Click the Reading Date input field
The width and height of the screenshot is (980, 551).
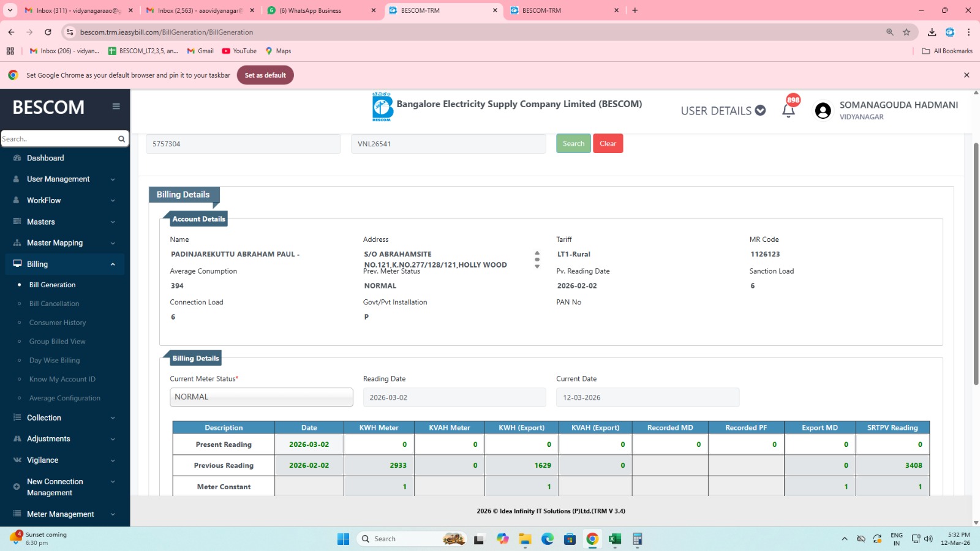coord(454,397)
